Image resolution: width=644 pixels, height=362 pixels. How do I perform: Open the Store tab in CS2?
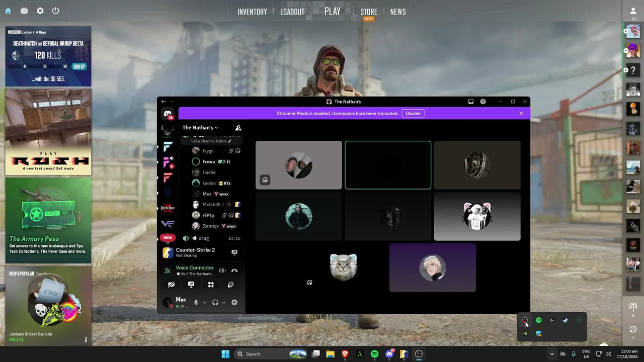point(369,12)
